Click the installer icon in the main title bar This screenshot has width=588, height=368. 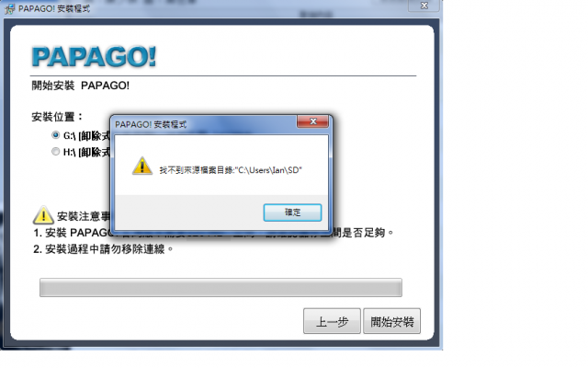point(10,8)
